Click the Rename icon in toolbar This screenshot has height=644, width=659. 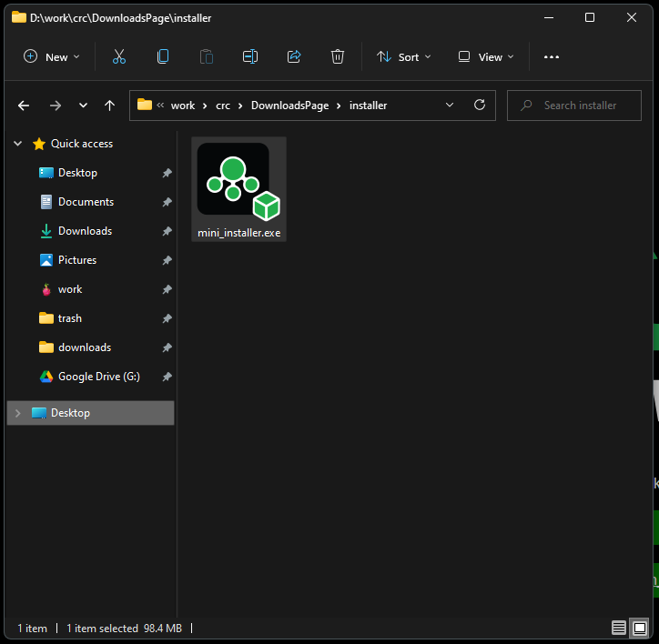[x=250, y=56]
